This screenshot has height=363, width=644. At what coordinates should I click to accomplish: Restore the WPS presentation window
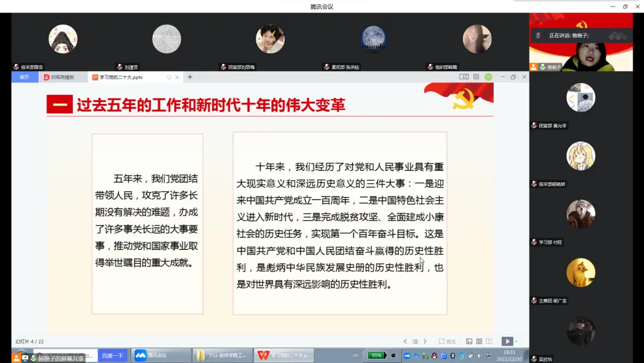coord(513,77)
